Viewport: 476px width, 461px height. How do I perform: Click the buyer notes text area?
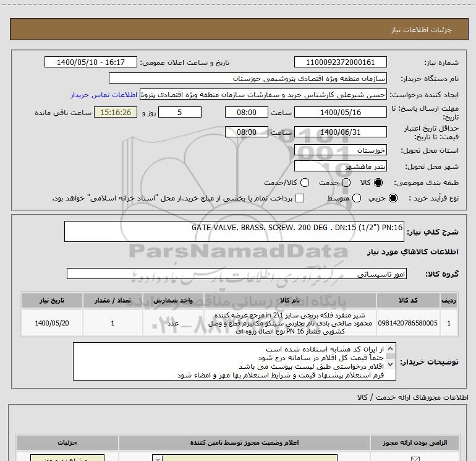tap(234, 361)
